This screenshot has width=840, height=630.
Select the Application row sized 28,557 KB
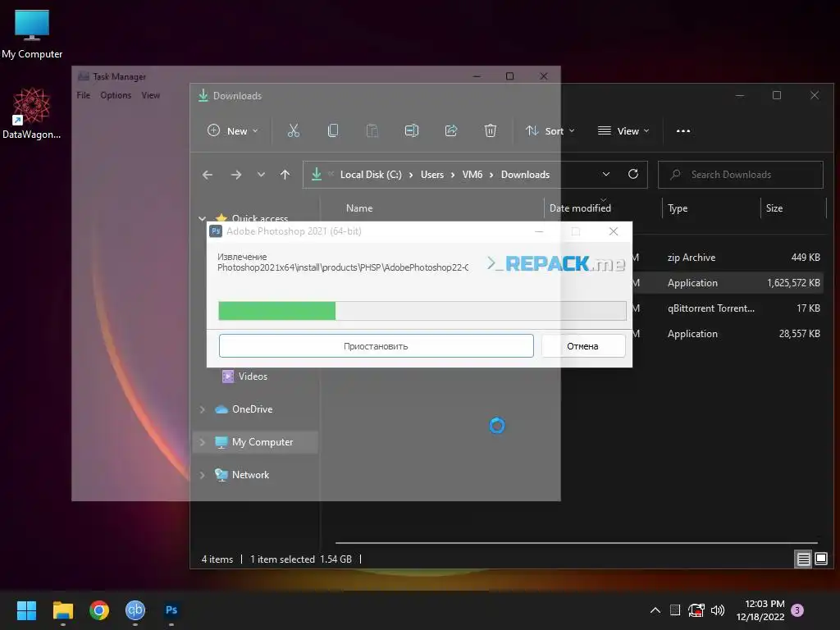pos(728,334)
